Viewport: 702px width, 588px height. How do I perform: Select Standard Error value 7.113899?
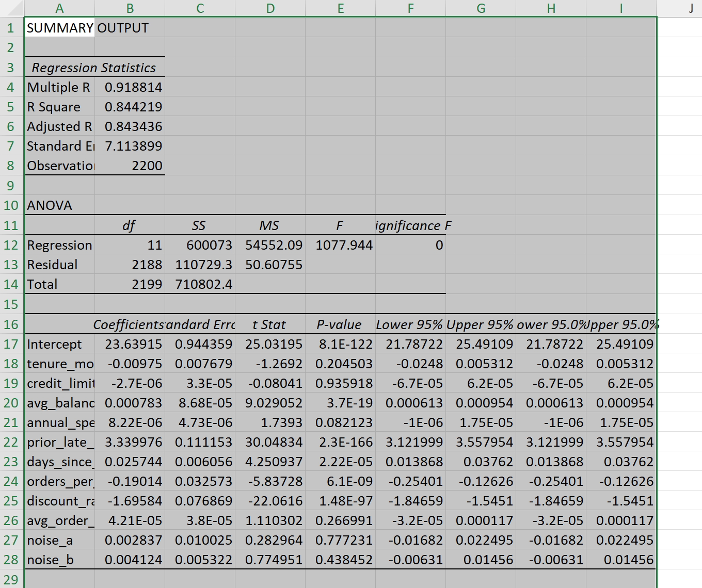click(130, 146)
